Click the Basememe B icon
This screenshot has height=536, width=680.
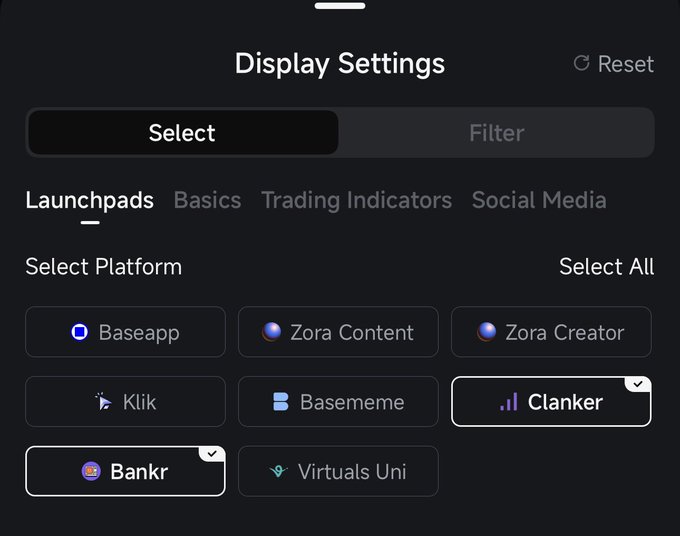[x=281, y=402]
